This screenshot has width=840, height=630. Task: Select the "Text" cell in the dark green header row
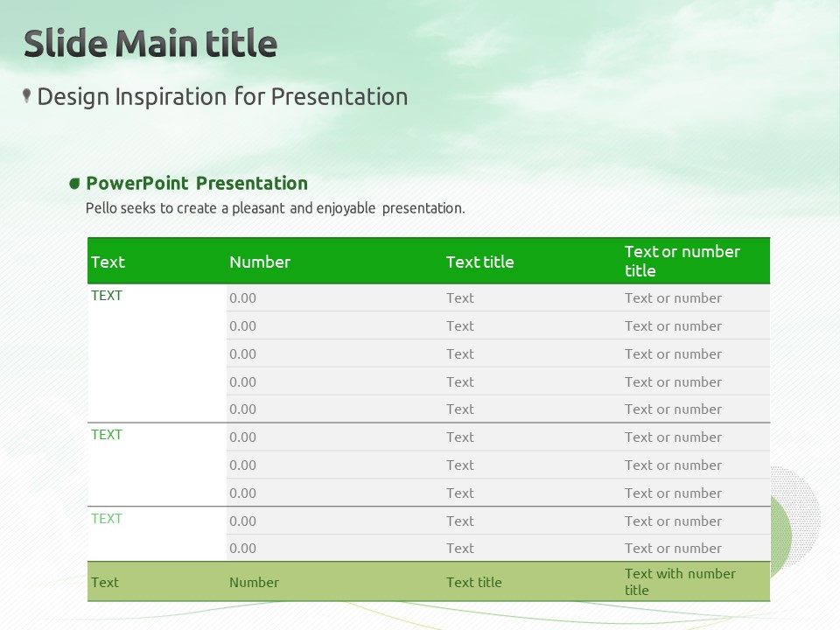click(108, 262)
